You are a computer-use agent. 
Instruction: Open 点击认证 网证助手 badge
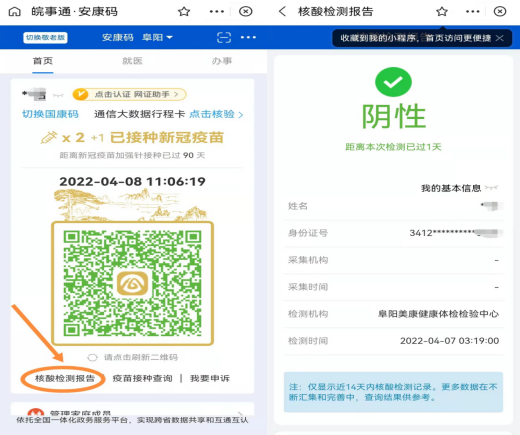[x=129, y=95]
